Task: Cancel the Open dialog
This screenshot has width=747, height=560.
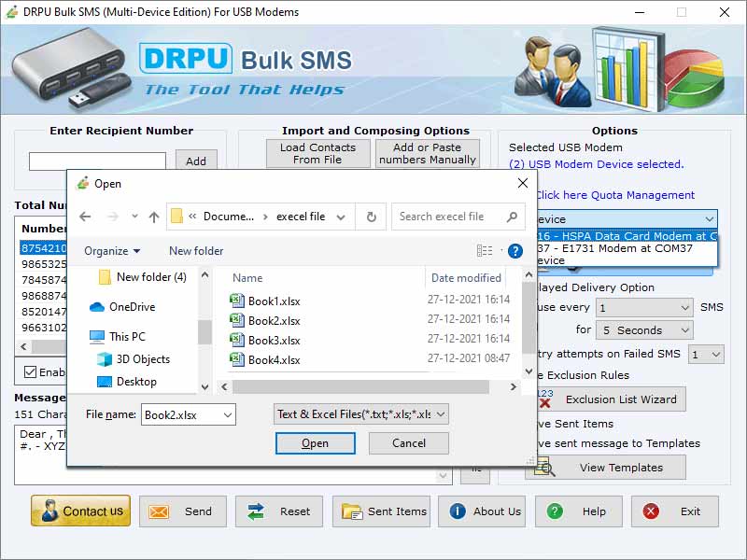Action: [409, 443]
